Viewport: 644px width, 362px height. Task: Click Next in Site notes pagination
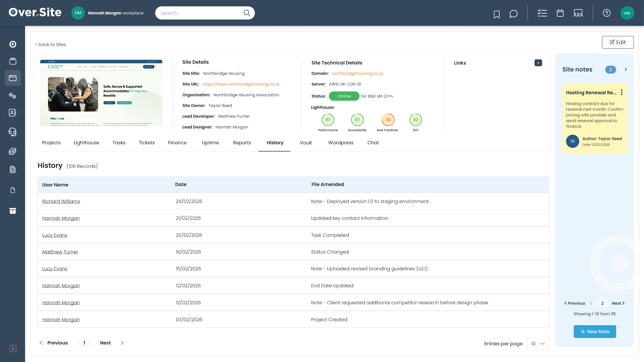click(618, 303)
